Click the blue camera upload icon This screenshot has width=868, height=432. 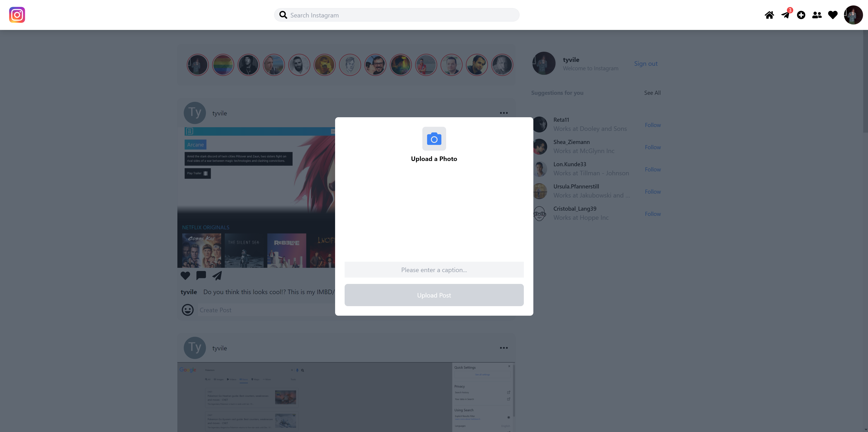(x=434, y=139)
